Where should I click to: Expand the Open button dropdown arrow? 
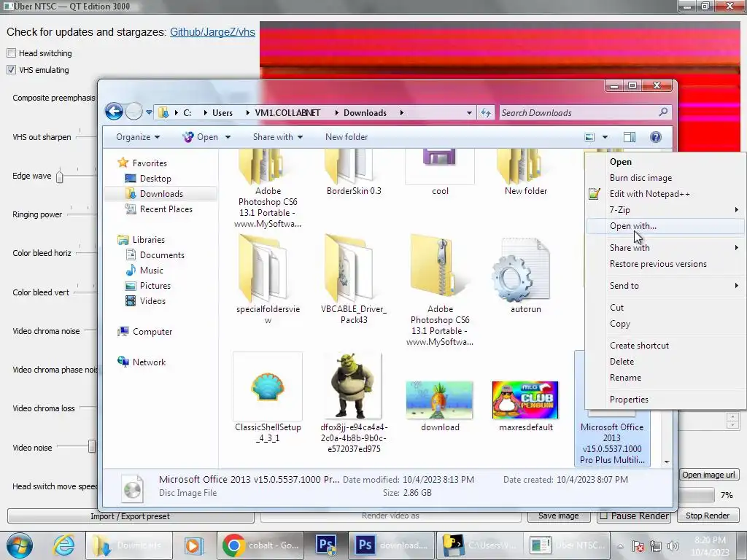click(228, 137)
